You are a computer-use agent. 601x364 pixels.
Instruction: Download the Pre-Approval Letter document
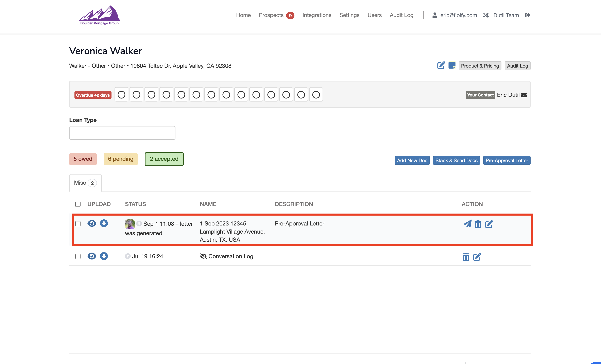click(104, 223)
